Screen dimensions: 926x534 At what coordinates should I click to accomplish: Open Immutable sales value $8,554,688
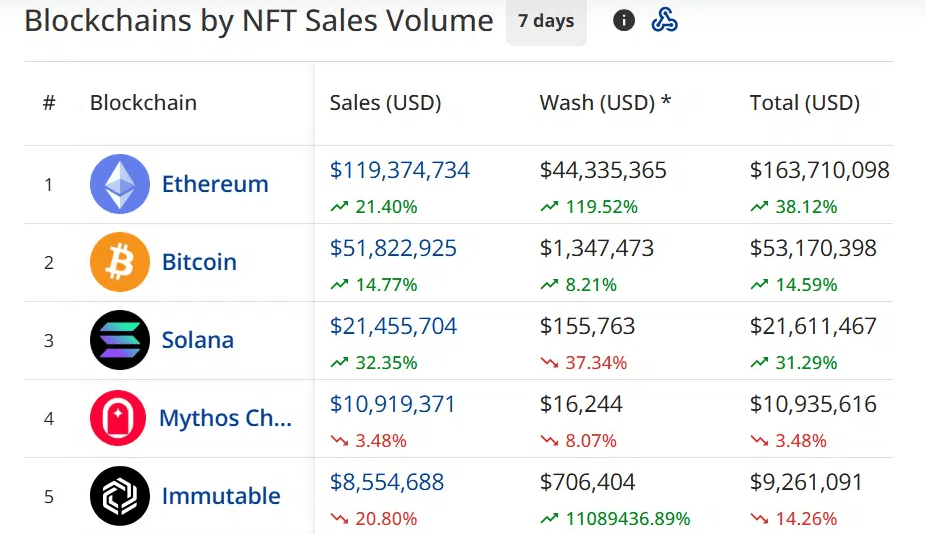tap(387, 482)
